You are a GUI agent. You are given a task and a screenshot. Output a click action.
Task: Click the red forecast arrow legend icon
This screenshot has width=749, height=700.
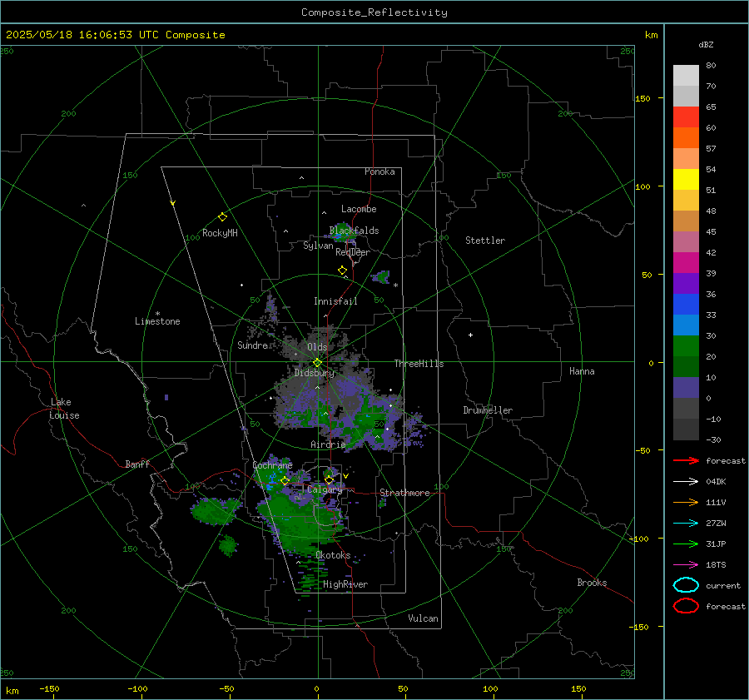click(x=686, y=460)
